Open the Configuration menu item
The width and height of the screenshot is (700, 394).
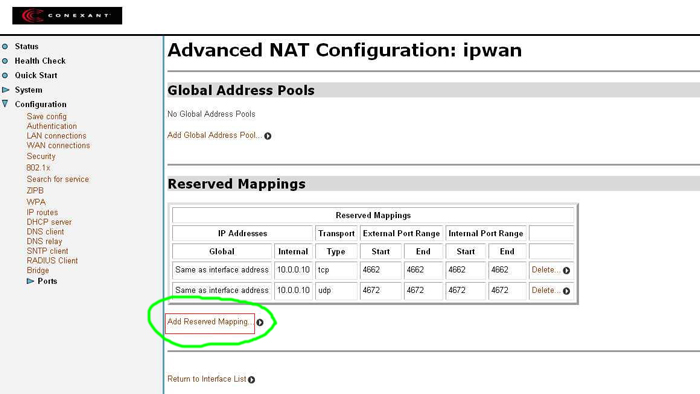[41, 104]
